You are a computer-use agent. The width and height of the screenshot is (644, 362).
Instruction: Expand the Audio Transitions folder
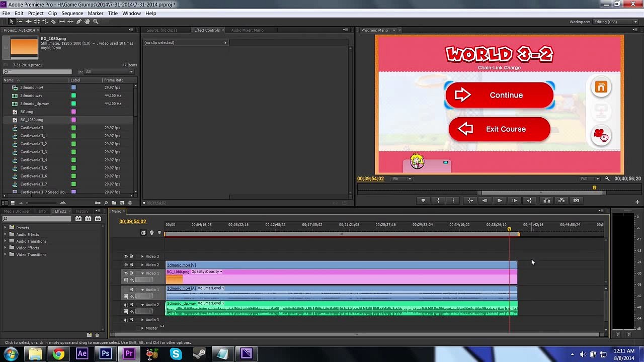(x=6, y=241)
